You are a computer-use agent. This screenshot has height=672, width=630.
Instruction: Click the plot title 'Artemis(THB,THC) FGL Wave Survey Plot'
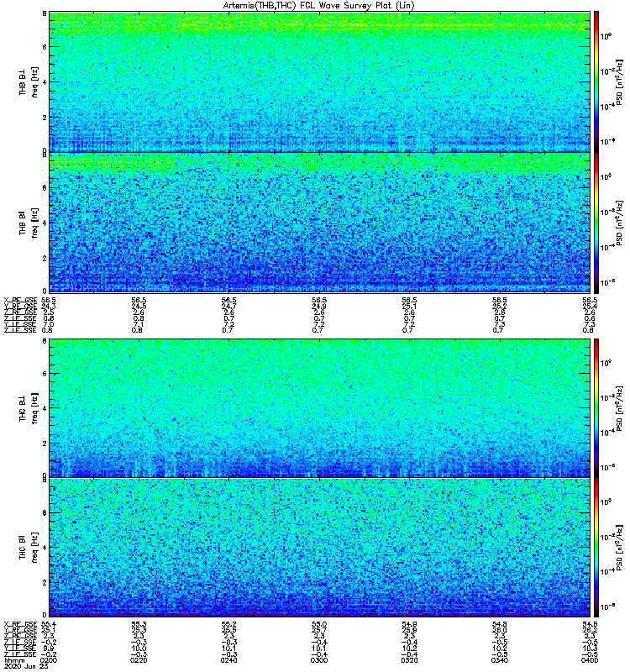coord(318,5)
